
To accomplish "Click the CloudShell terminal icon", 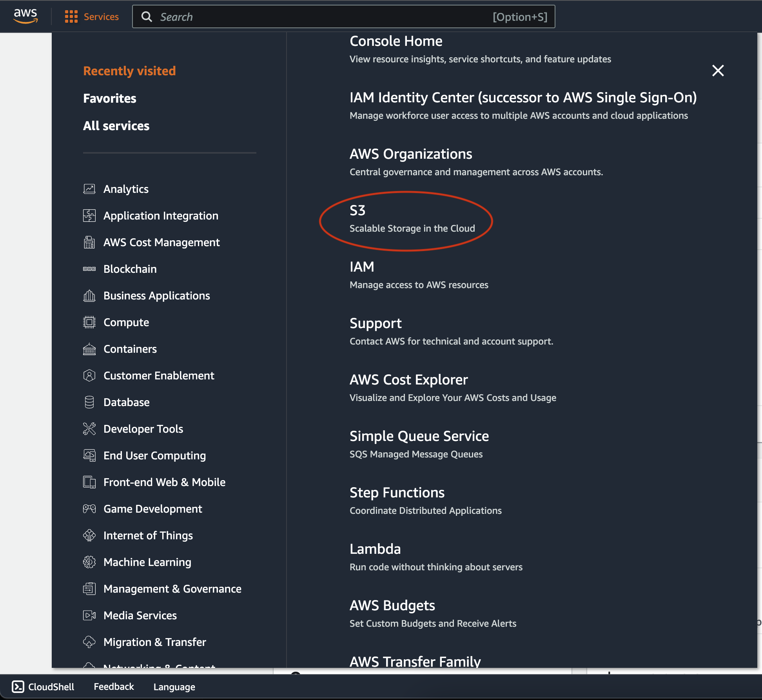I will click(x=18, y=687).
